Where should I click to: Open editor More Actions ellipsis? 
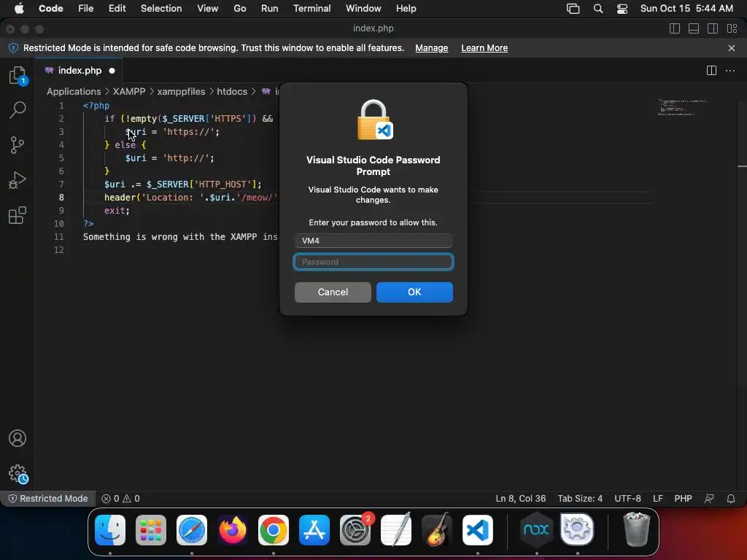(729, 71)
